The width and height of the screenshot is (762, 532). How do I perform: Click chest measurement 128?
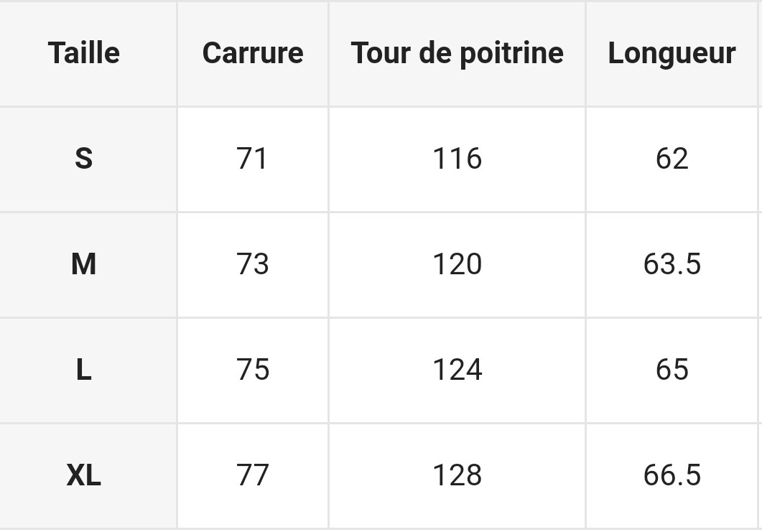(x=457, y=475)
